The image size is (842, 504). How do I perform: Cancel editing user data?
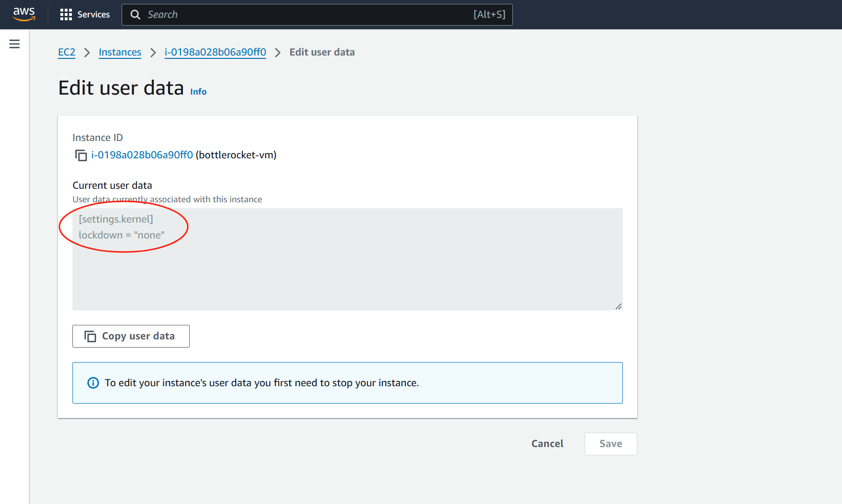[547, 444]
